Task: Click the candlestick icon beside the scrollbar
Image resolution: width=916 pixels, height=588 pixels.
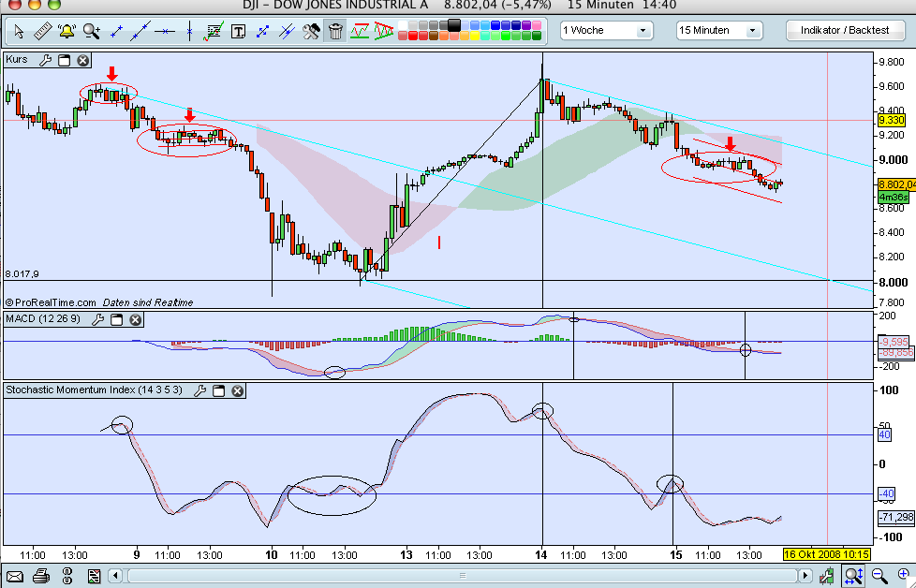Action: click(x=827, y=577)
